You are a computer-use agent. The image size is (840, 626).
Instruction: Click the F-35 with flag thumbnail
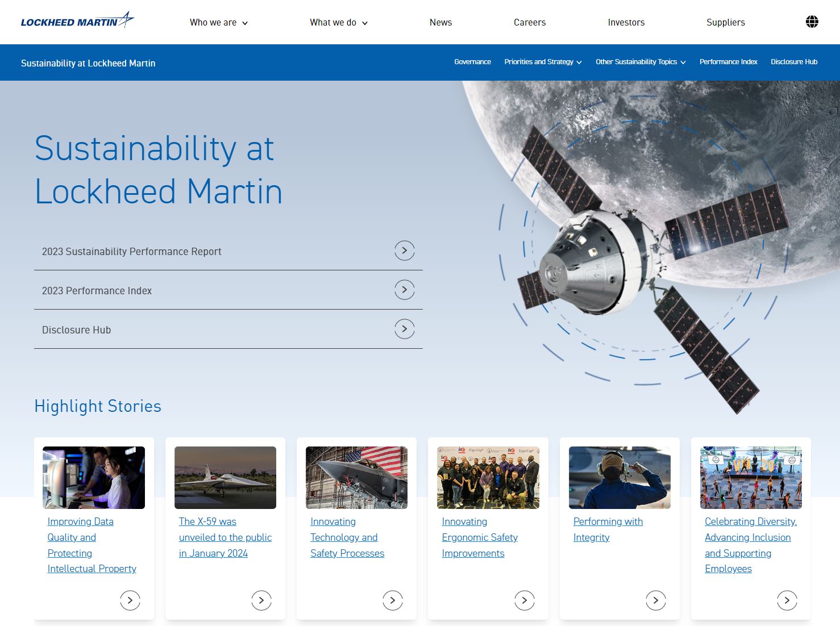click(356, 478)
